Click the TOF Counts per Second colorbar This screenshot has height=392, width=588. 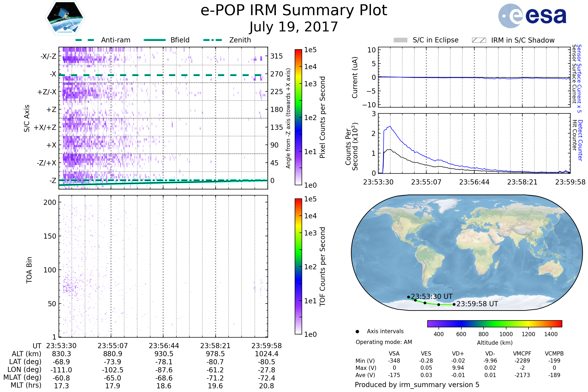298,267
